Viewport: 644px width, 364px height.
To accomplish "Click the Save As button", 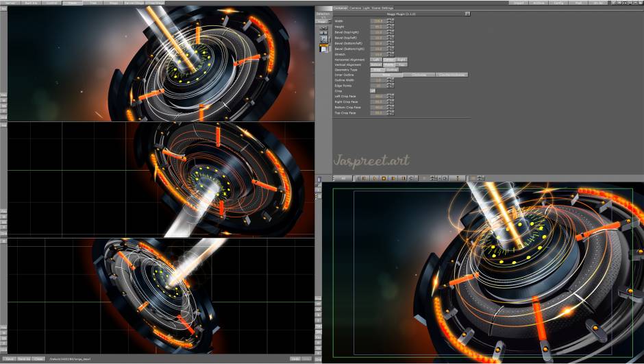I will pyautogui.click(x=23, y=359).
